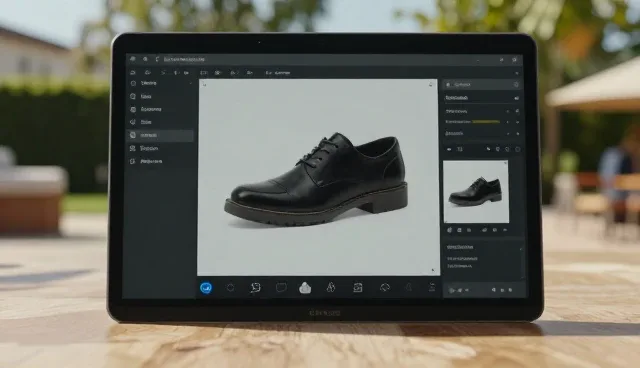The width and height of the screenshot is (640, 368).
Task: Adjust the yellow slider bar in right panel
Action: tap(486, 122)
